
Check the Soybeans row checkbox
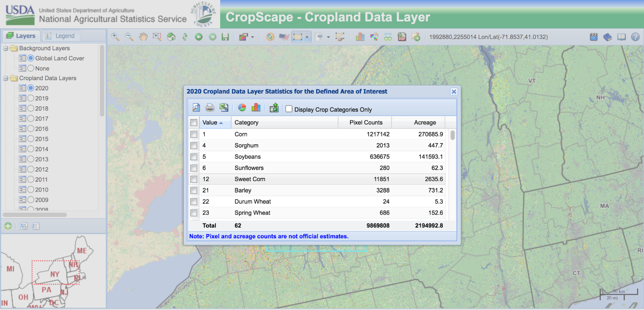194,157
